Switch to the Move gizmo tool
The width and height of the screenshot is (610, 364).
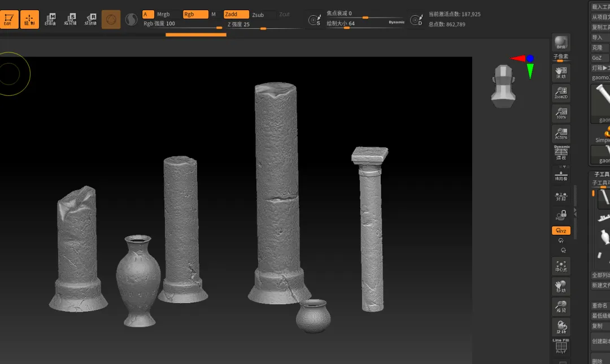tap(50, 19)
